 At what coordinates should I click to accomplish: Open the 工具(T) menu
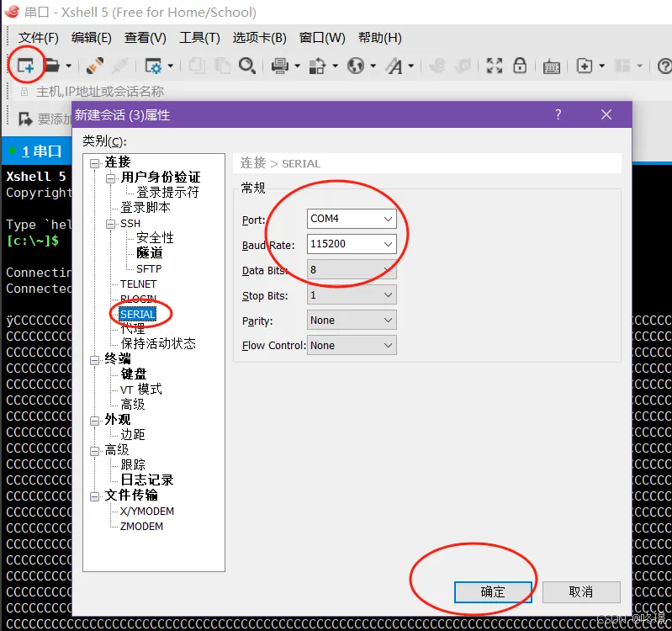coord(199,38)
